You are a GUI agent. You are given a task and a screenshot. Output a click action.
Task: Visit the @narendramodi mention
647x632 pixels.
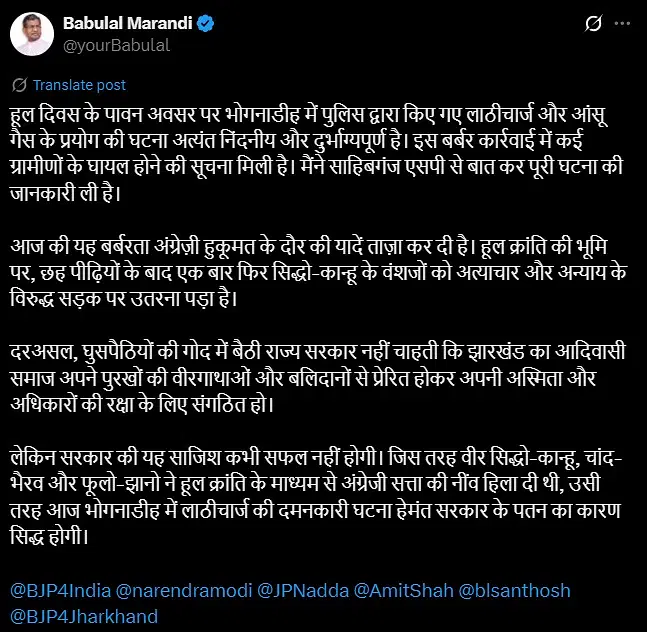click(184, 591)
